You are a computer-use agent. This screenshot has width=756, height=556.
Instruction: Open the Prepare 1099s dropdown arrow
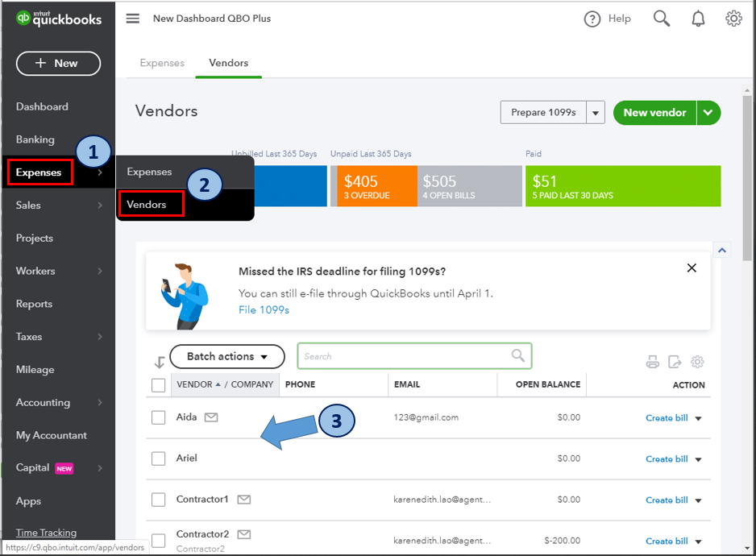596,113
